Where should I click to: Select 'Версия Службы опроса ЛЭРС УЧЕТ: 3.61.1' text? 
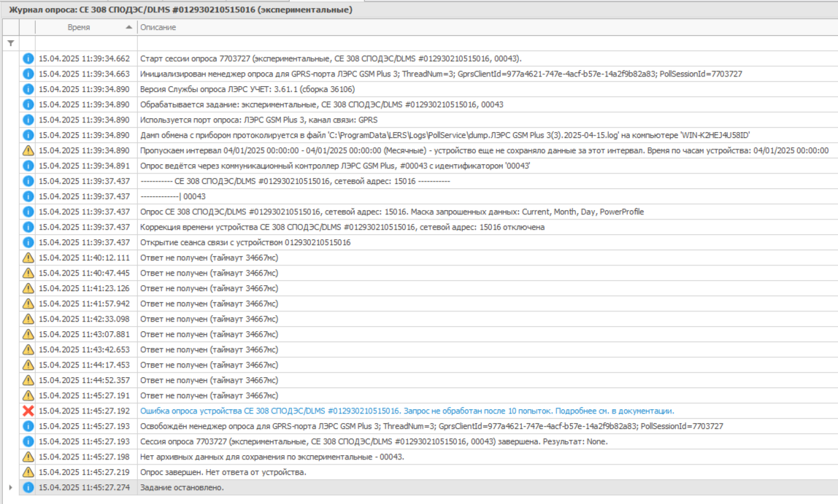pyautogui.click(x=247, y=89)
